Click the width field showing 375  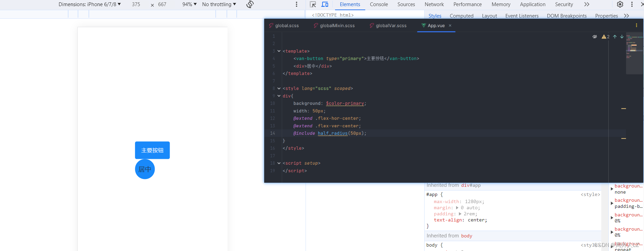136,4
